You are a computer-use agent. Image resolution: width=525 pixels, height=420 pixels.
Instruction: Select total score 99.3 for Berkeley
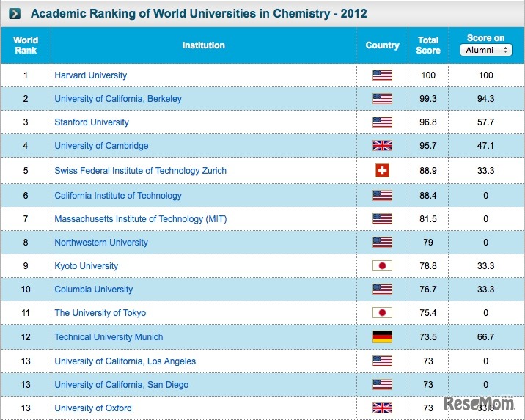[x=428, y=99]
